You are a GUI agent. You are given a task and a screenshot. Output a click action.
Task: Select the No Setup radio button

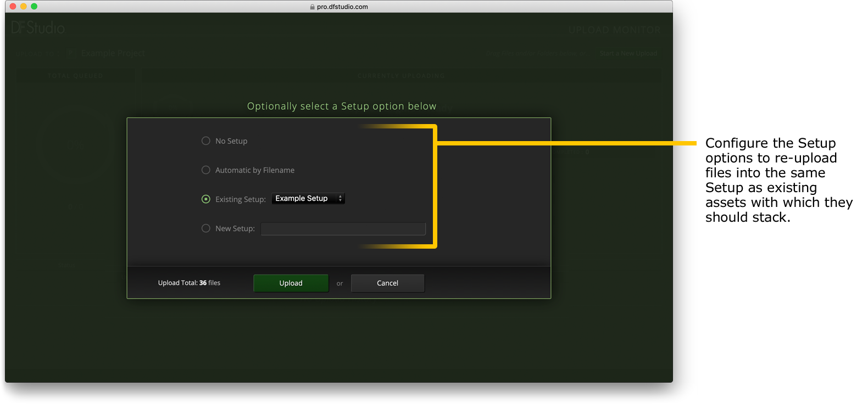[206, 141]
